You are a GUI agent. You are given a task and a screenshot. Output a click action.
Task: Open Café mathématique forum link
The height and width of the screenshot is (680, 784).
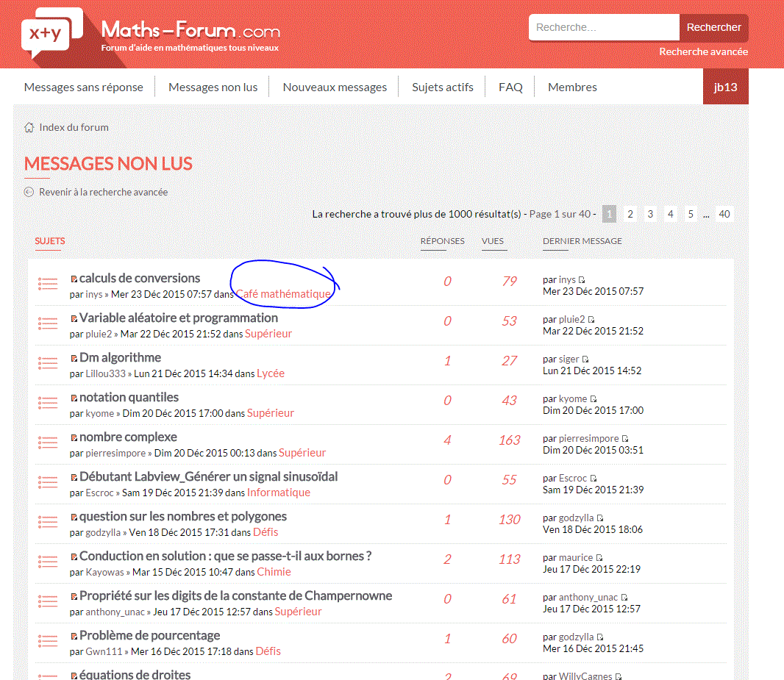tap(283, 294)
